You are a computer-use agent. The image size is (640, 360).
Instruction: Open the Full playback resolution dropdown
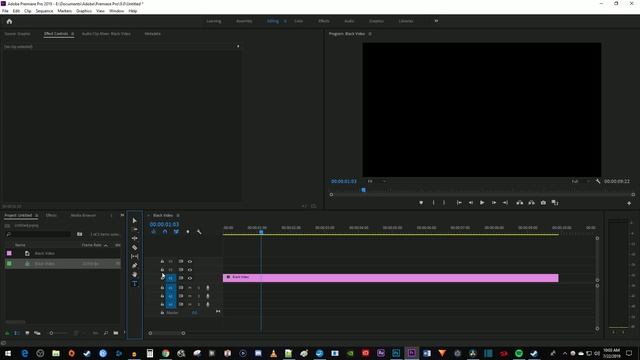(x=581, y=181)
